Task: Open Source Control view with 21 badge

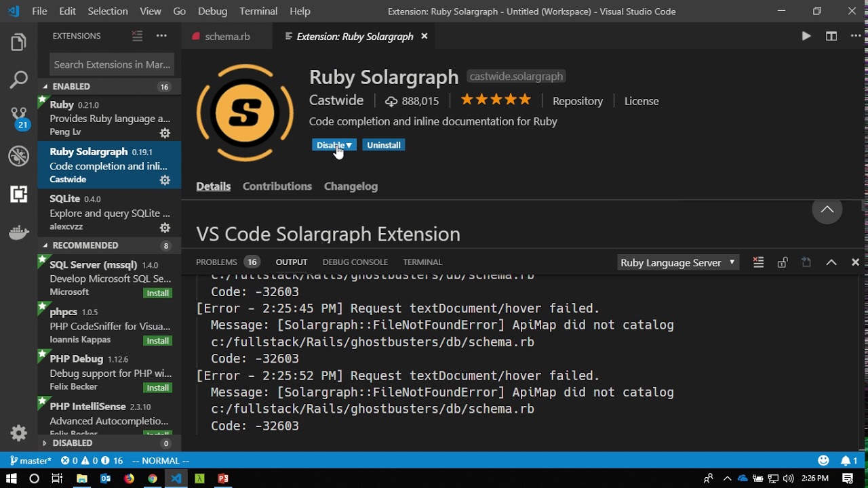Action: click(x=18, y=118)
